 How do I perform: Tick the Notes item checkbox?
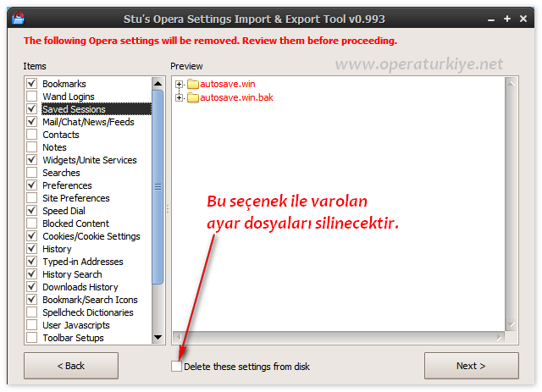point(32,147)
